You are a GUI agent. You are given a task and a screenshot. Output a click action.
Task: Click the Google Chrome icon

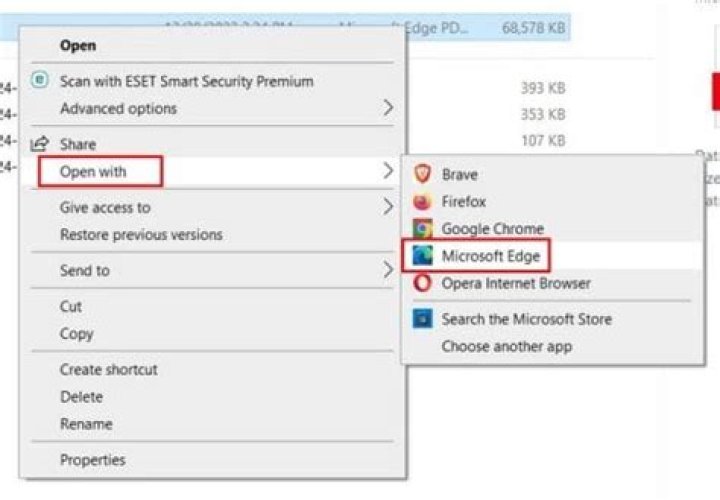point(423,229)
